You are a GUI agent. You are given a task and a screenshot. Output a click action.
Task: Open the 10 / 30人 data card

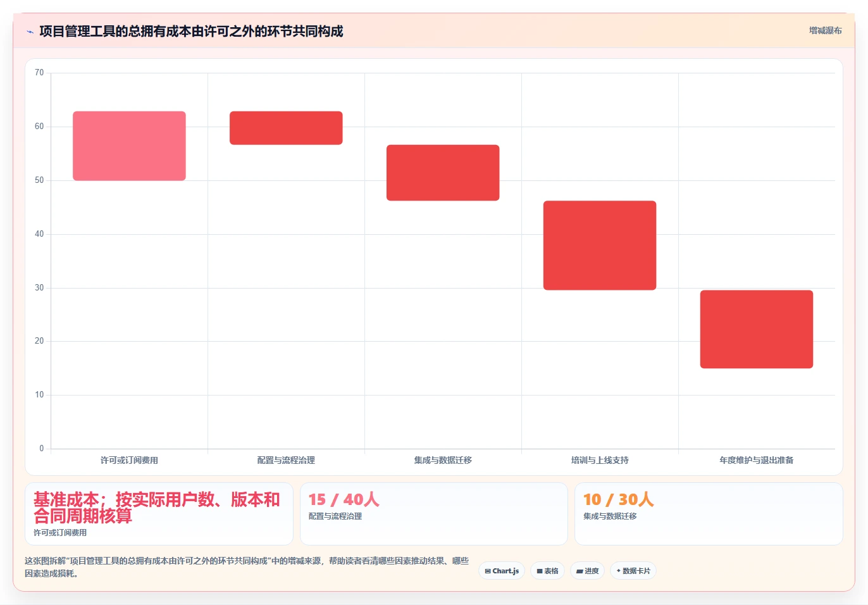pyautogui.click(x=709, y=514)
